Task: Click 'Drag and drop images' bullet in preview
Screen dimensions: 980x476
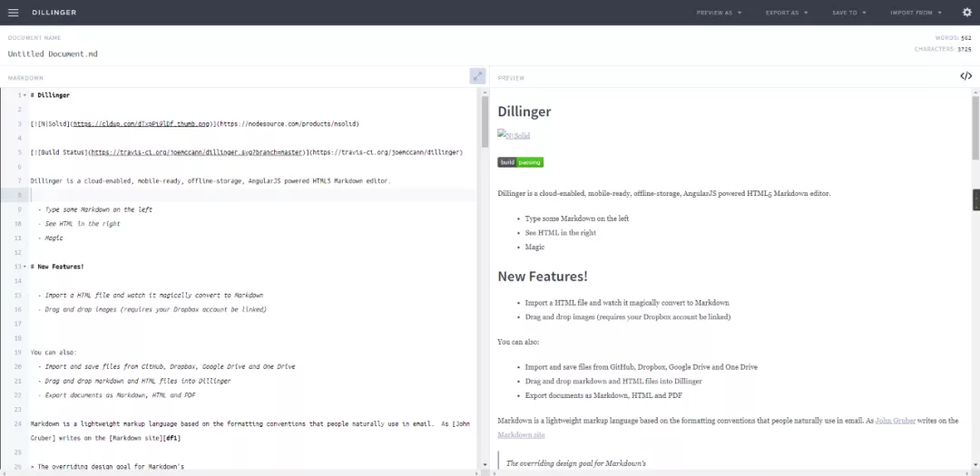Action: tap(628, 317)
